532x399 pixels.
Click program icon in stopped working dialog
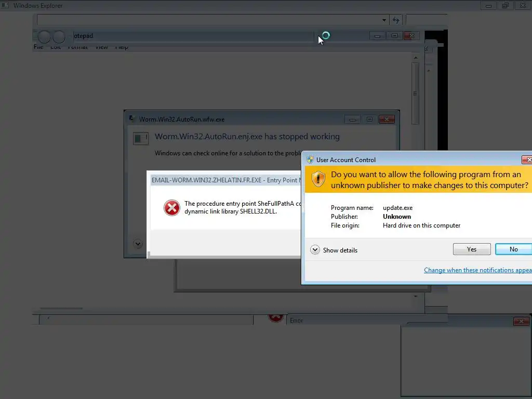[x=141, y=138]
